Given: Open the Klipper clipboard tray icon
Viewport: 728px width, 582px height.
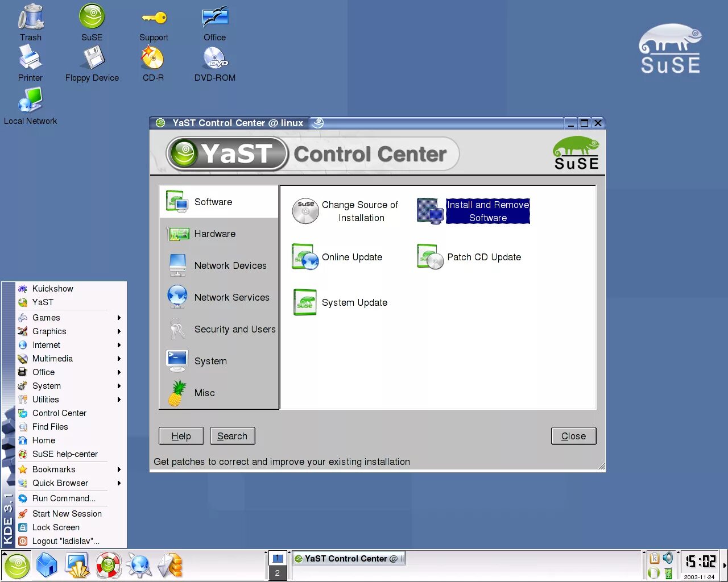Looking at the screenshot, I should point(655,558).
